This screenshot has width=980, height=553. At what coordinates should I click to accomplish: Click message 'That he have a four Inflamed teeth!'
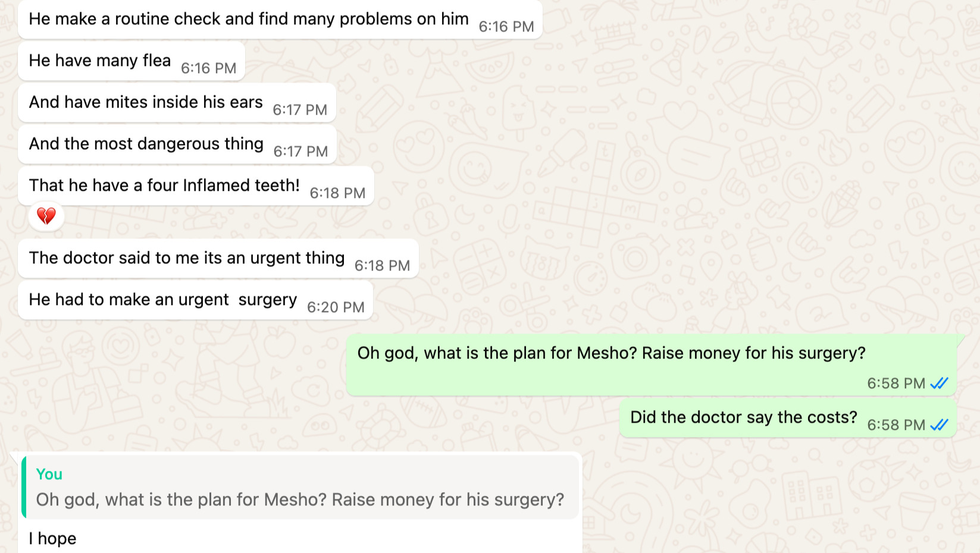point(196,186)
